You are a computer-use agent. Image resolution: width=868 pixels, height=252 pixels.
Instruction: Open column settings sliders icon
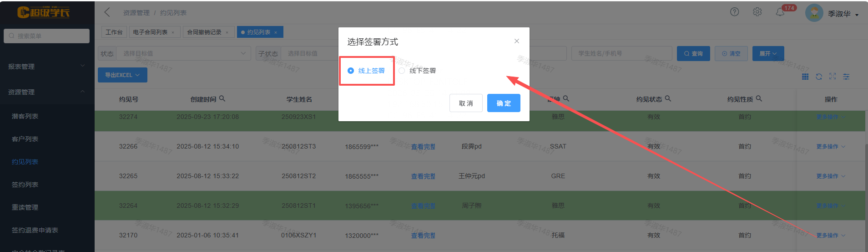click(x=846, y=77)
